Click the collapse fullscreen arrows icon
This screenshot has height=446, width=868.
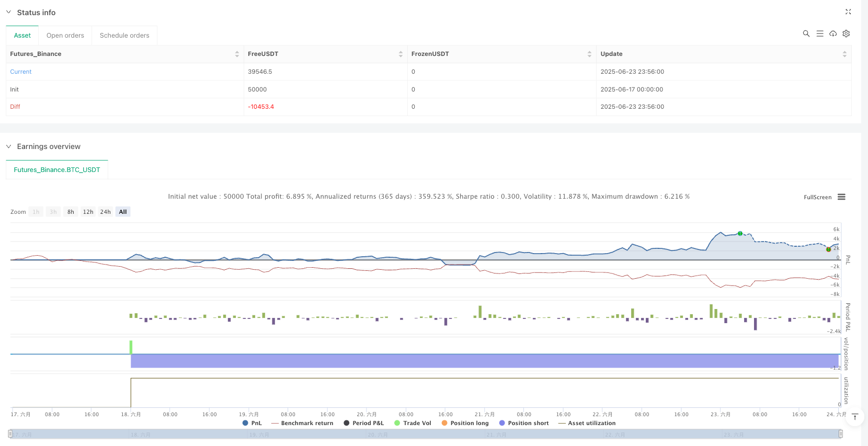pos(848,12)
